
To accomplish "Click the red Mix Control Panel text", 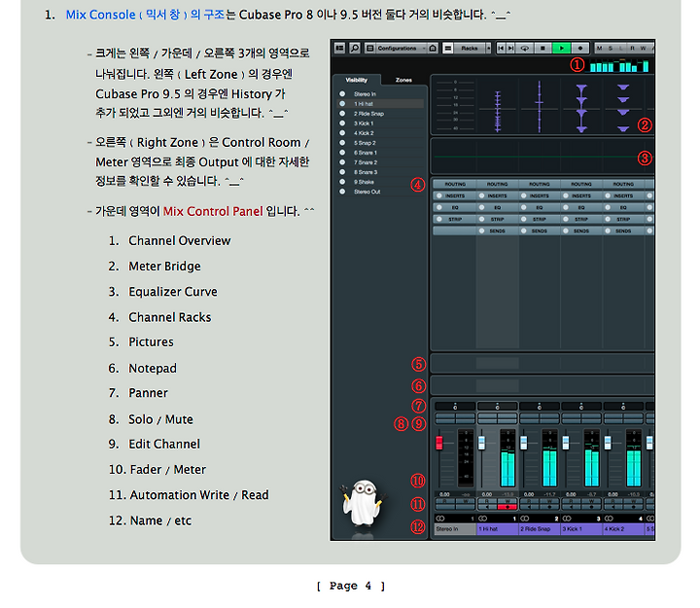I will click(213, 211).
